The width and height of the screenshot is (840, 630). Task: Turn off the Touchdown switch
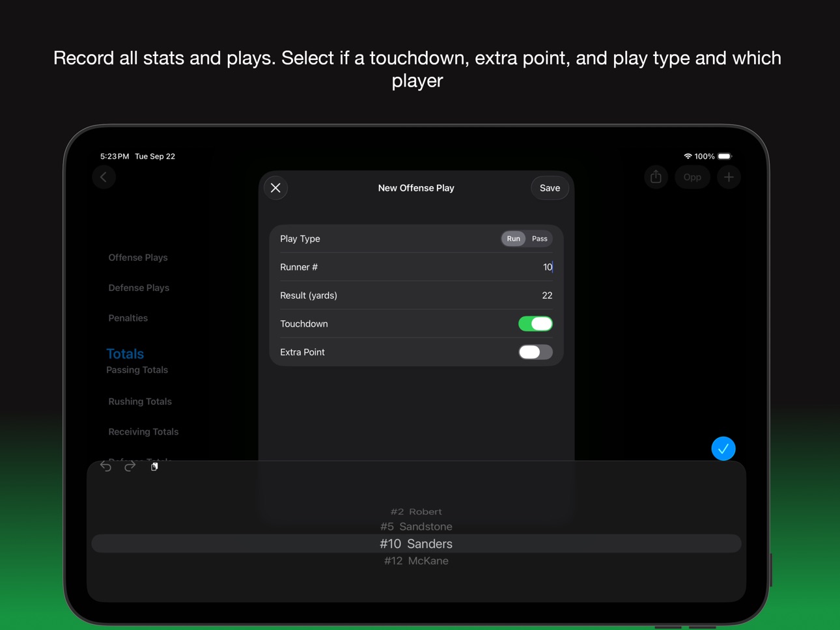point(535,323)
